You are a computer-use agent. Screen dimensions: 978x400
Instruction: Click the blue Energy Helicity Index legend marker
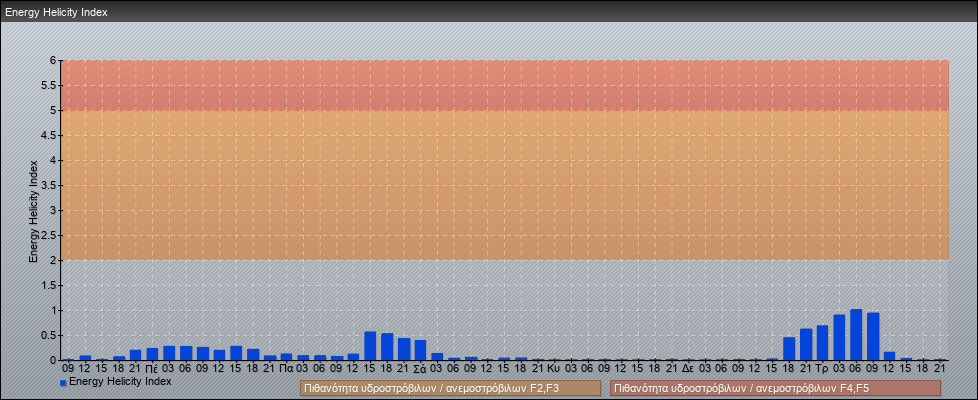coord(63,383)
